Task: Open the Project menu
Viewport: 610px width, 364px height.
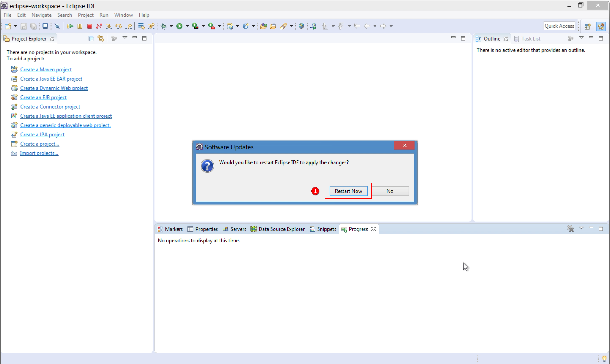Action: coord(86,15)
